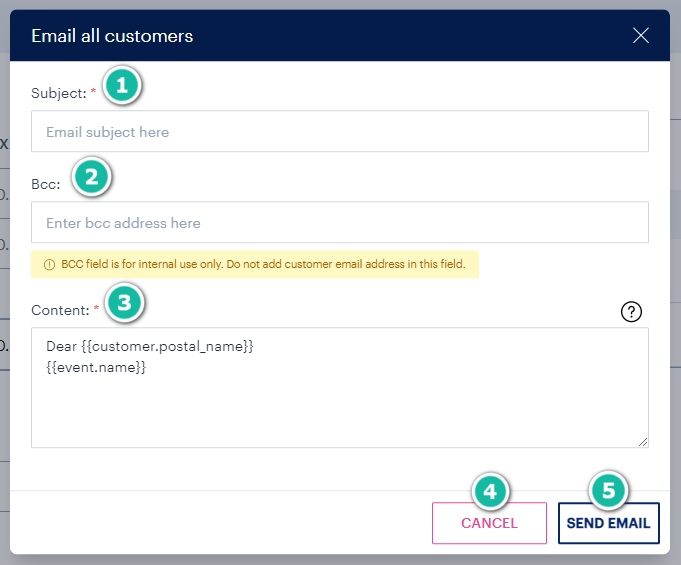681x565 pixels.
Task: Click the '{{event.name}}' text line
Action: tap(96, 367)
